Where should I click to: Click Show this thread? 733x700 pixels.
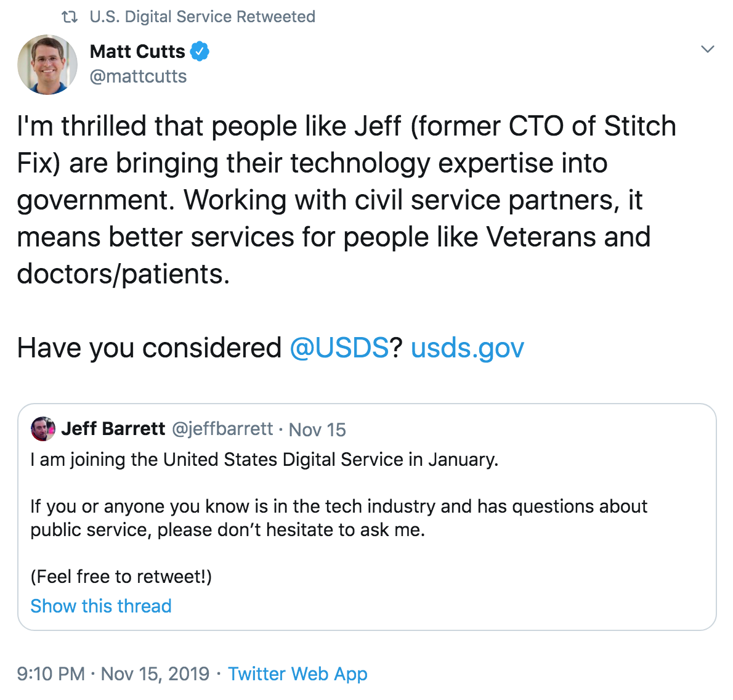pyautogui.click(x=101, y=606)
